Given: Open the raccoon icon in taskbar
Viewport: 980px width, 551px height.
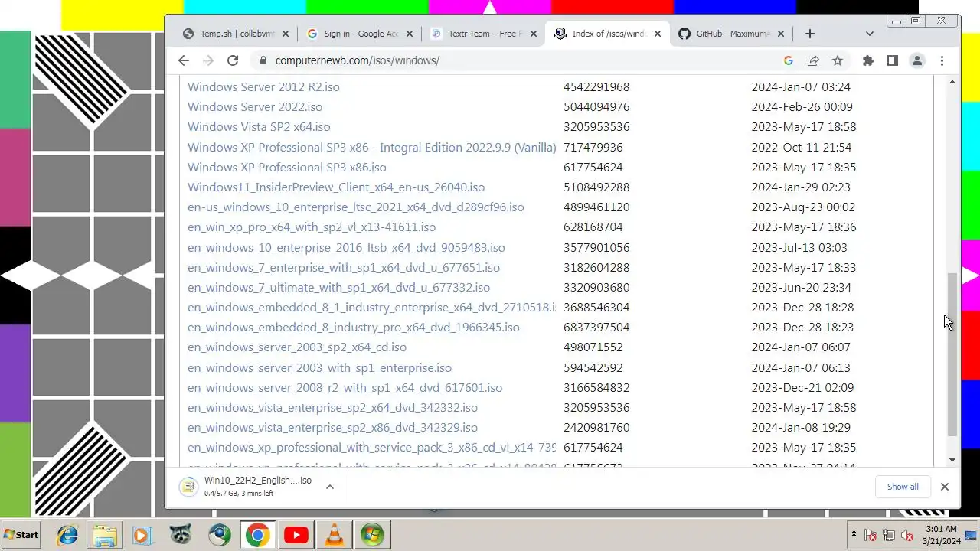Looking at the screenshot, I should pos(181,535).
